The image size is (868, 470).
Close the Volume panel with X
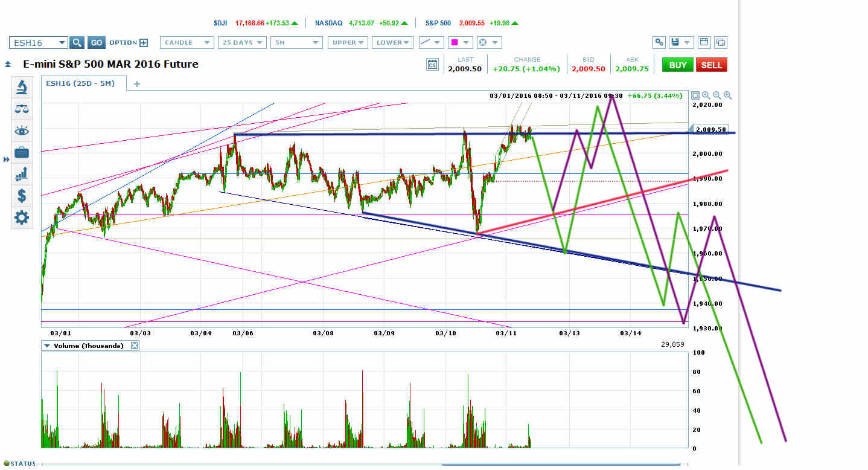(x=135, y=346)
